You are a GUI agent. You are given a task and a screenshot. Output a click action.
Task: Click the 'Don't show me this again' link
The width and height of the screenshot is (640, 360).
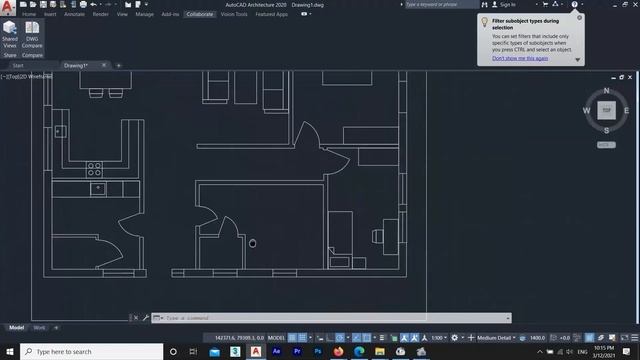tap(520, 58)
